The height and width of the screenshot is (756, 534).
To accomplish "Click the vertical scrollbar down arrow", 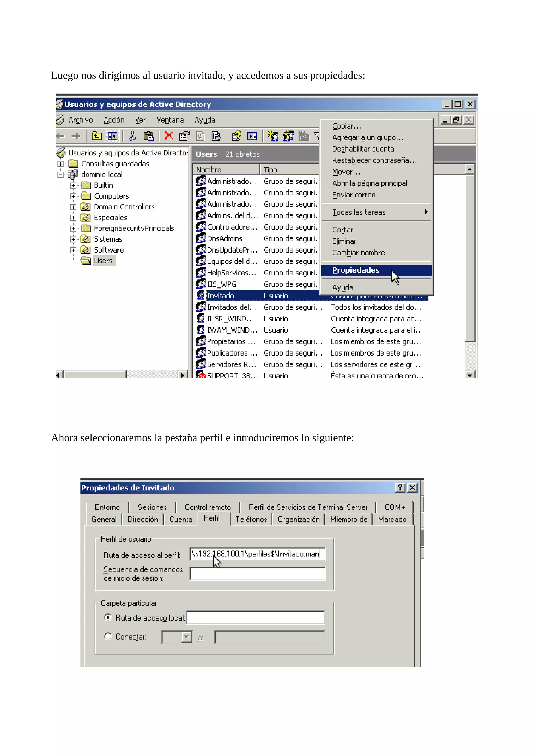I will click(x=470, y=375).
